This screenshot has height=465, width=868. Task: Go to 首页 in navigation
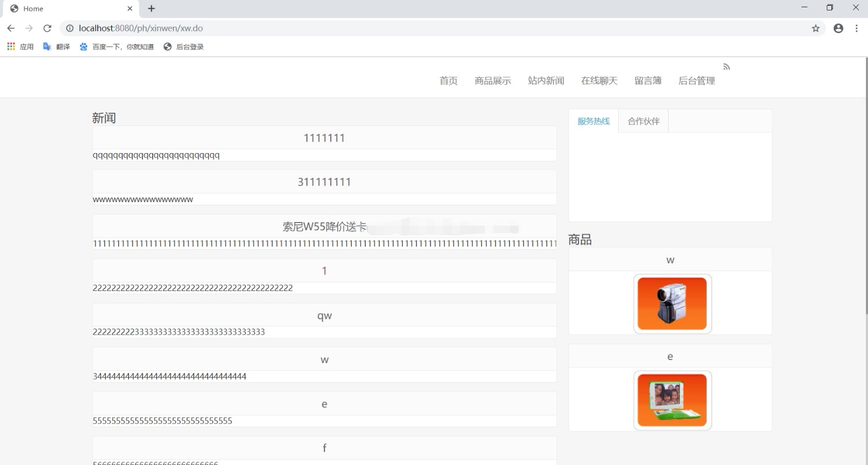point(448,80)
